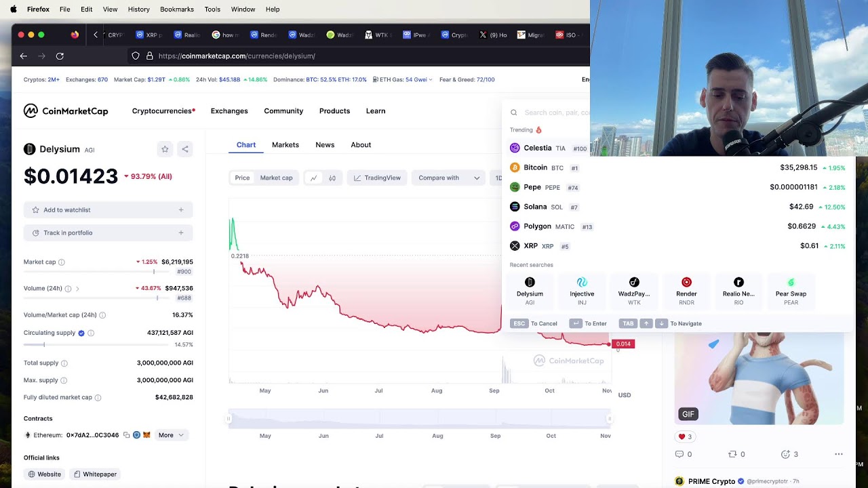Open the News tab
The image size is (868, 488).
[x=325, y=145]
